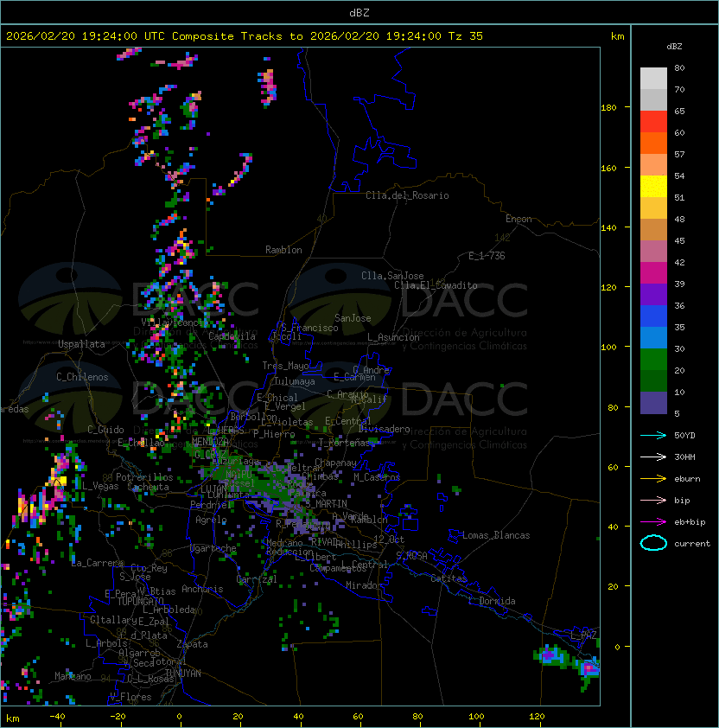Select the purple swatch above 36 mark

(653, 295)
